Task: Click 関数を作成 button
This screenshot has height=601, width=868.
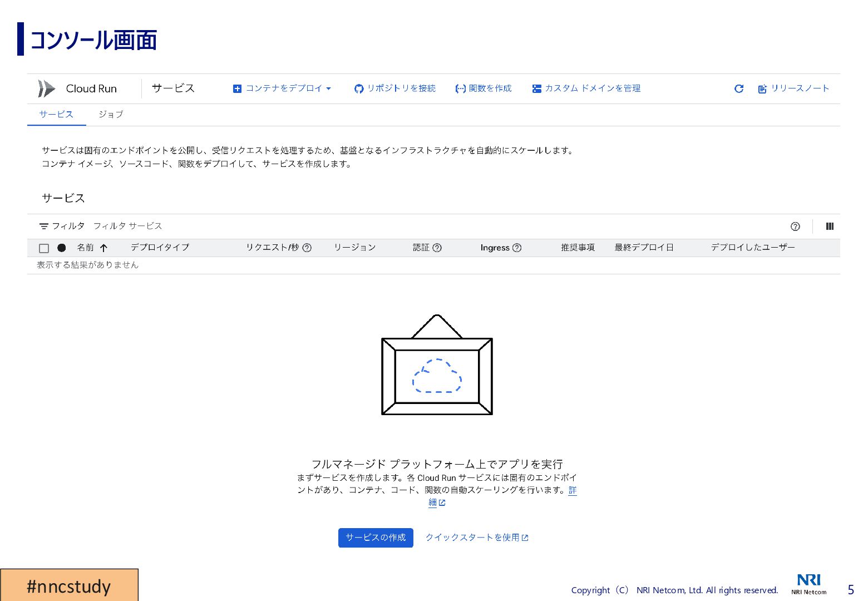Action: (484, 88)
